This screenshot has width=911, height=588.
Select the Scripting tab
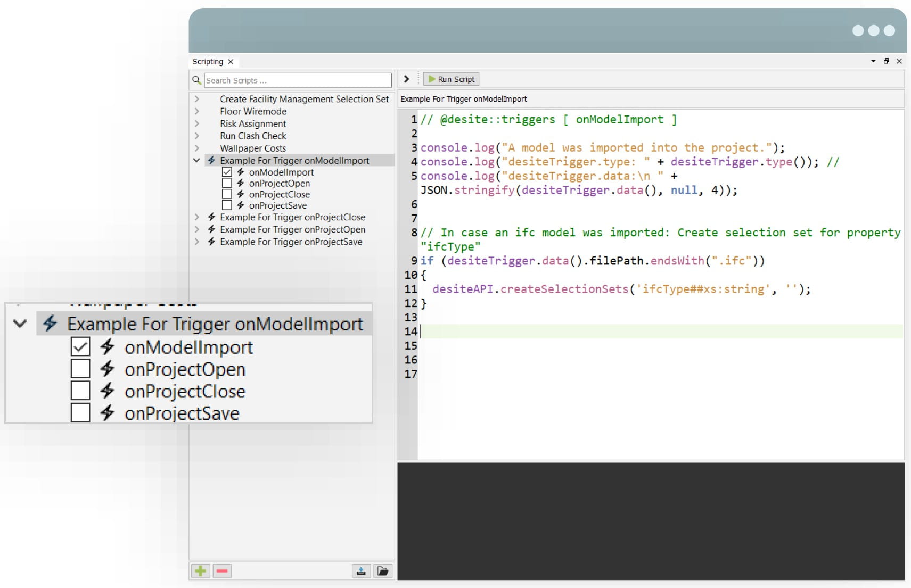(x=208, y=62)
